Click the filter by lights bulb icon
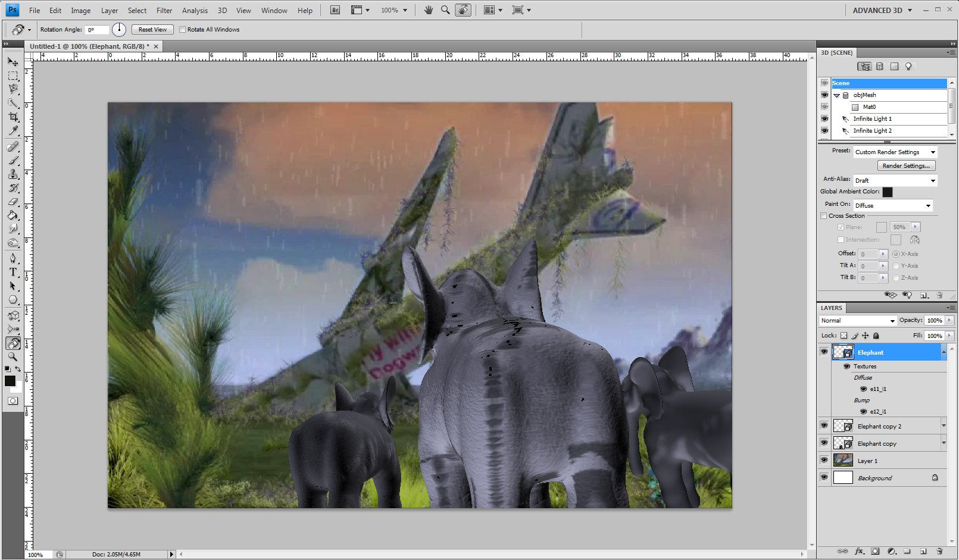Screen dimensions: 959x560 tap(908, 67)
